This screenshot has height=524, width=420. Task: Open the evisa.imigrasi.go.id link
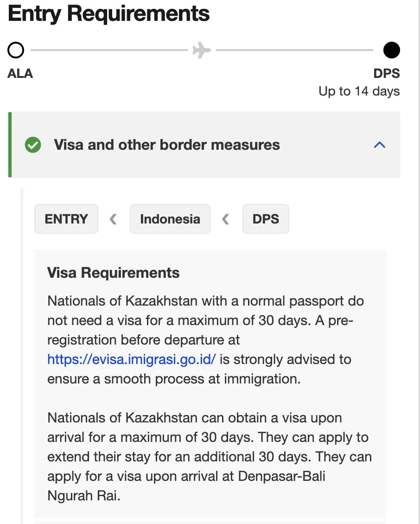coord(132,359)
